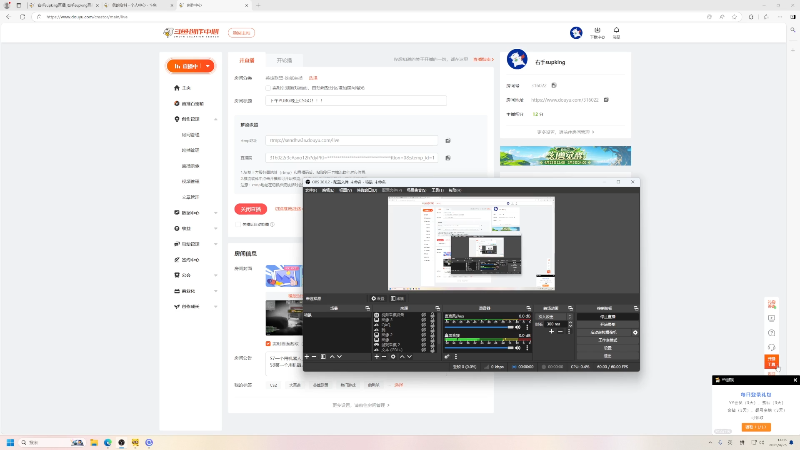Open File Explorer from the Windows taskbar
Viewport: 800px width, 450px height.
click(x=94, y=442)
